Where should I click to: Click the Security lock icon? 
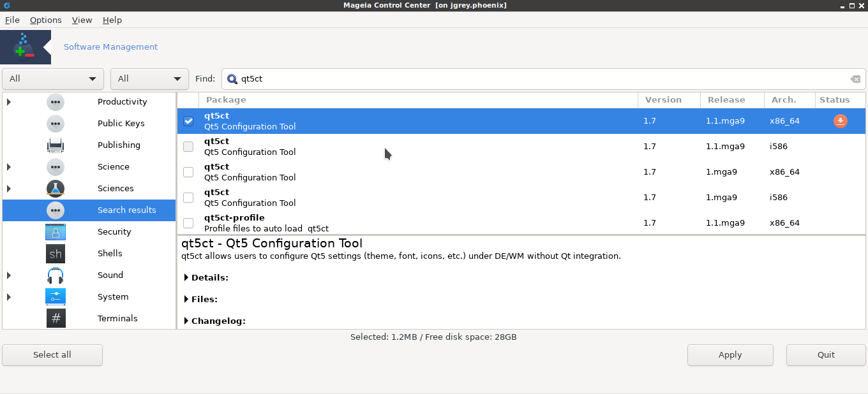[56, 232]
